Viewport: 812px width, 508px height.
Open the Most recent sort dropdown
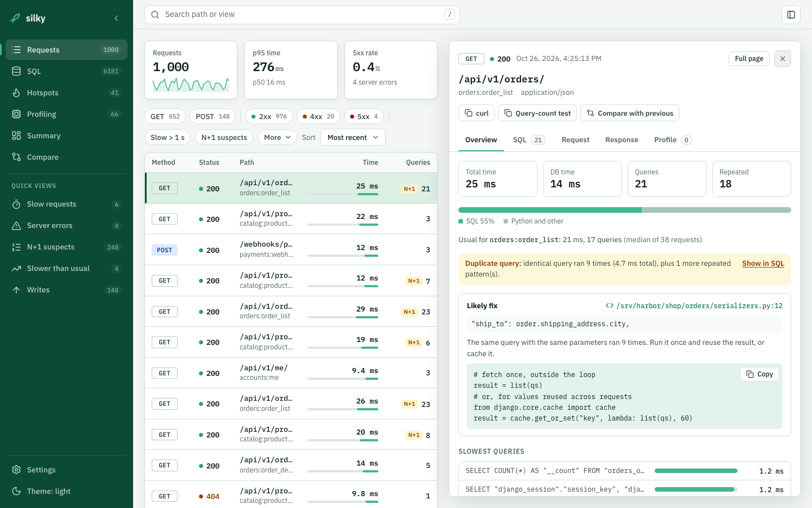(x=353, y=137)
